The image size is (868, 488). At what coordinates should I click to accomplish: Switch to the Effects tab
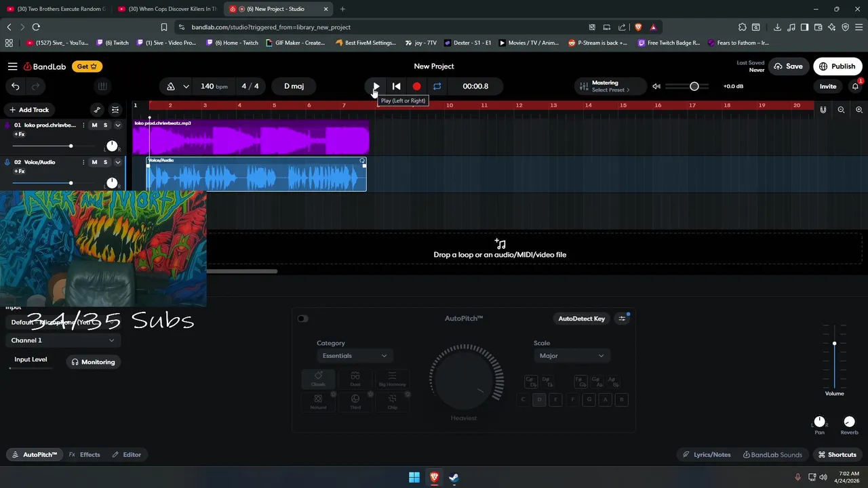84,455
